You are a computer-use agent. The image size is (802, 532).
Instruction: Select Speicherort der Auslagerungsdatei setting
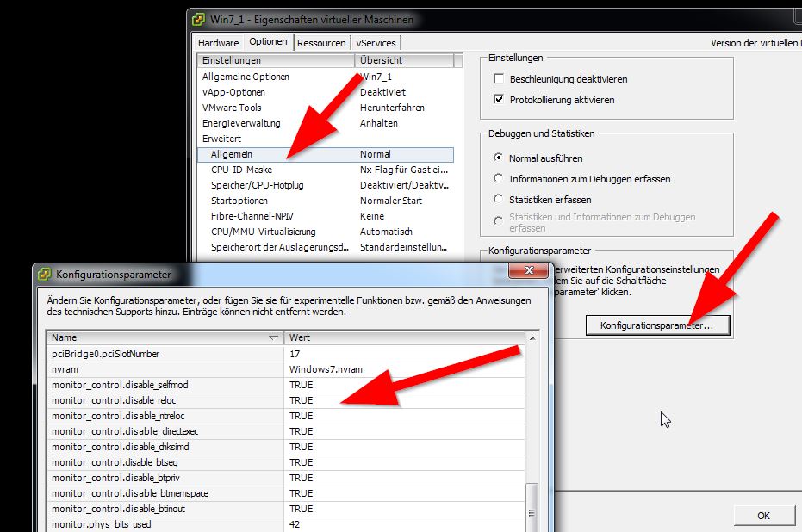[x=280, y=247]
